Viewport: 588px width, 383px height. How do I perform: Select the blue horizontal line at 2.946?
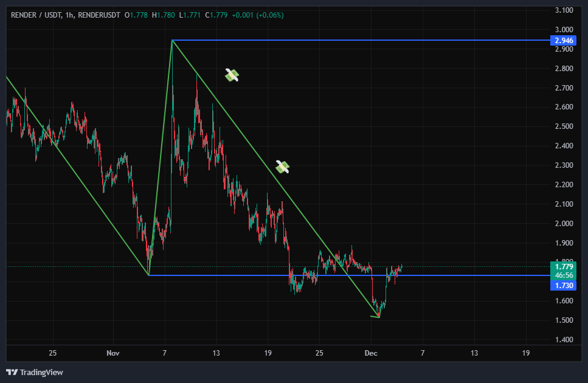pos(365,40)
